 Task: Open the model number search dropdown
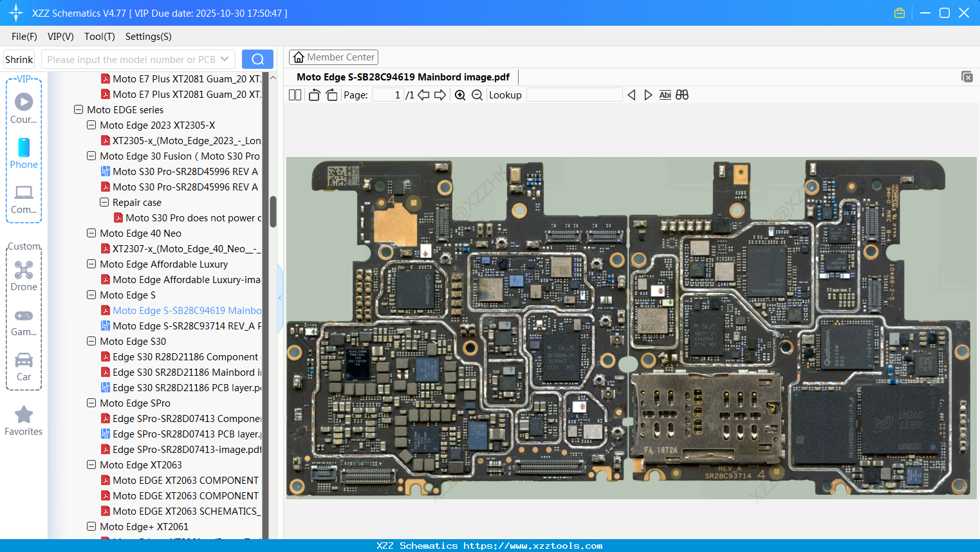(x=225, y=59)
